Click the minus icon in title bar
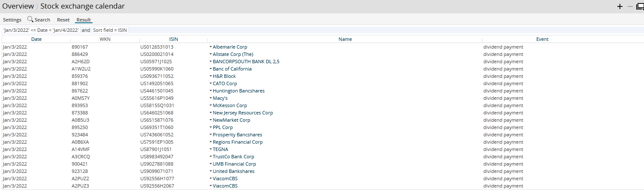This screenshot has height=191, width=644. pyautogui.click(x=630, y=6)
